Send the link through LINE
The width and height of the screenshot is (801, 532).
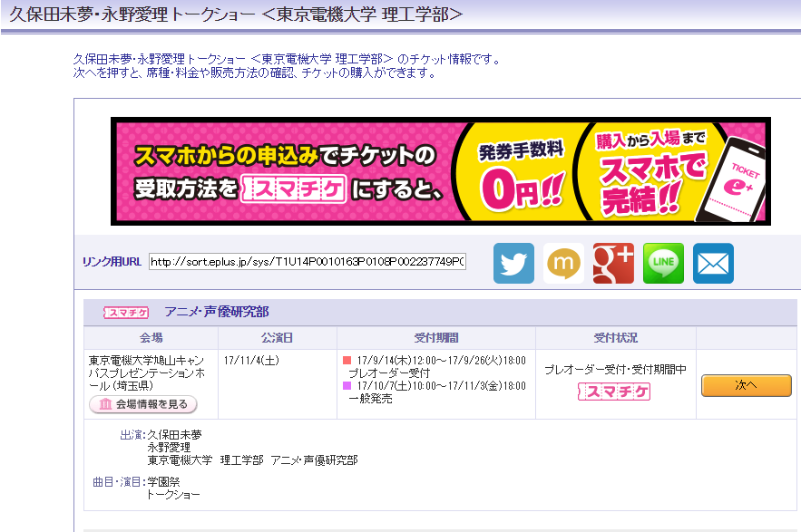click(663, 264)
